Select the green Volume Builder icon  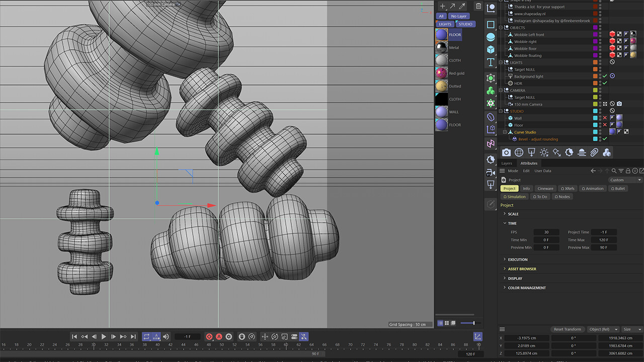(491, 90)
